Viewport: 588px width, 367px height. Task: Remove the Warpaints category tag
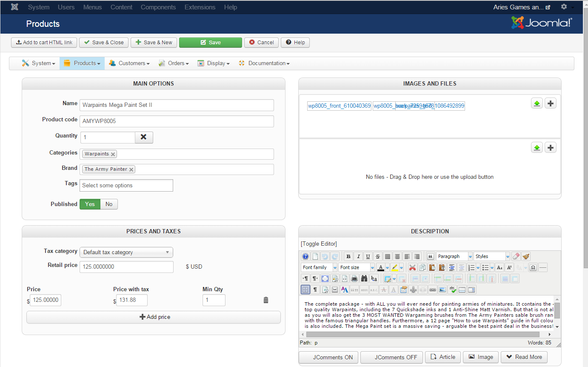[113, 154]
